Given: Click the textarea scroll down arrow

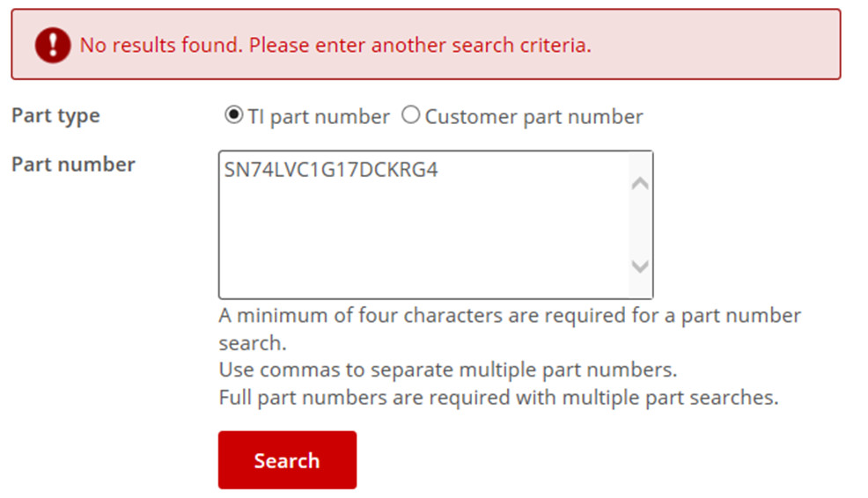Looking at the screenshot, I should (640, 266).
